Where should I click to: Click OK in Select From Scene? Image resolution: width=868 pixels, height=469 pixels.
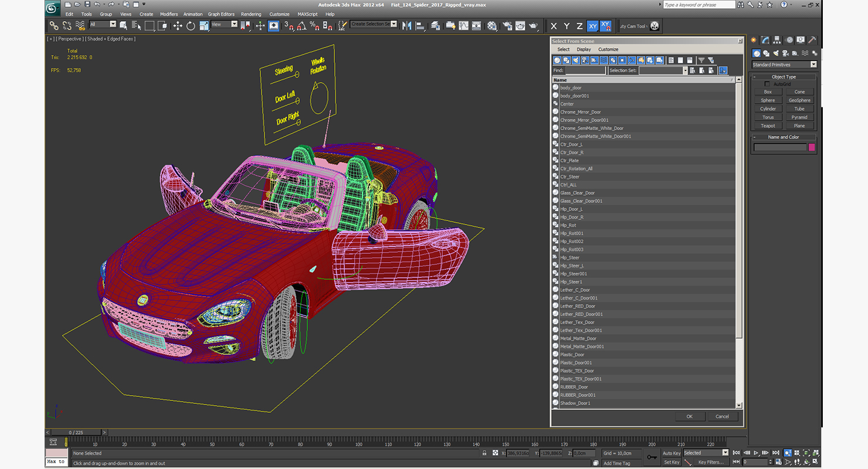pos(689,416)
